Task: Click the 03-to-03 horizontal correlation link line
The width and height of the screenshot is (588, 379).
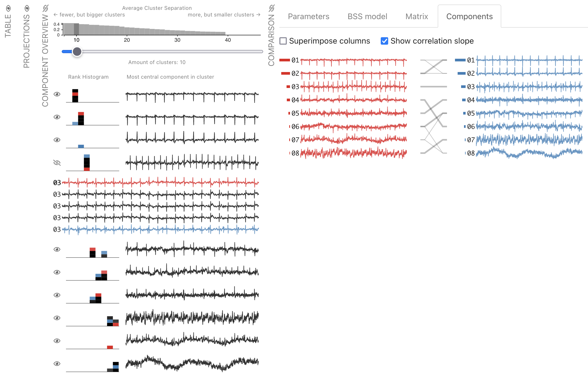Action: click(x=433, y=87)
